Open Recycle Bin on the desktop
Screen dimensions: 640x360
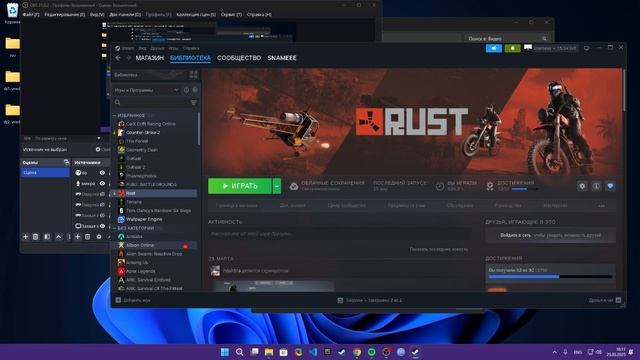(x=12, y=11)
